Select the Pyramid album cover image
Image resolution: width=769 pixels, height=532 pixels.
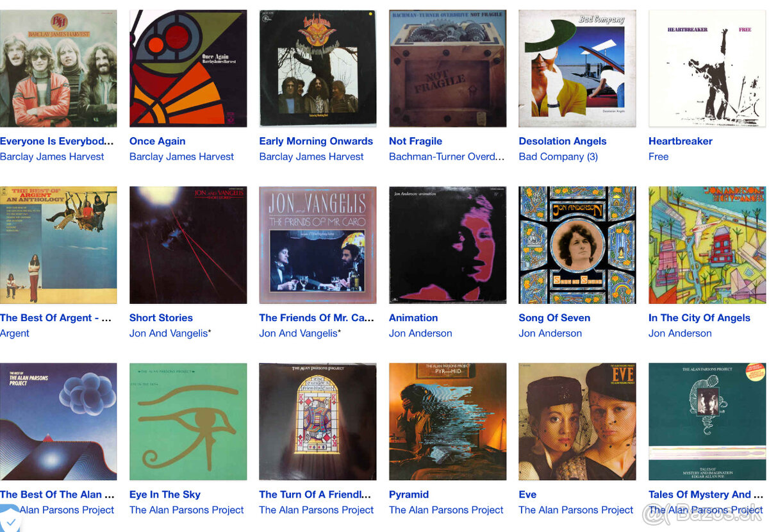[447, 422]
